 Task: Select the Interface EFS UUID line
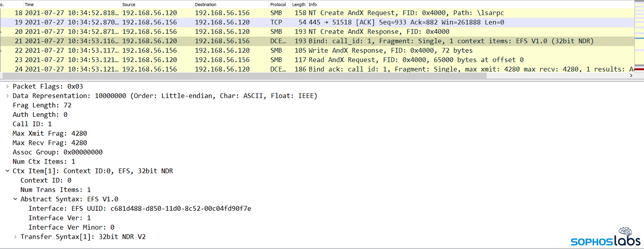click(x=140, y=209)
